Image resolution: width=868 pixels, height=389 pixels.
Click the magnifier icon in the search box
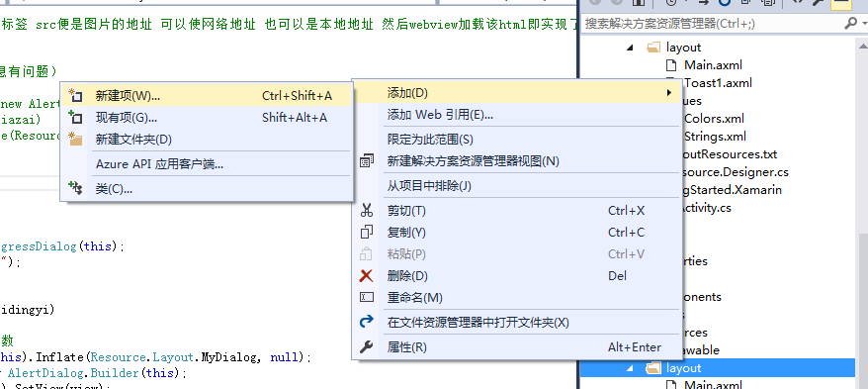[x=850, y=24]
